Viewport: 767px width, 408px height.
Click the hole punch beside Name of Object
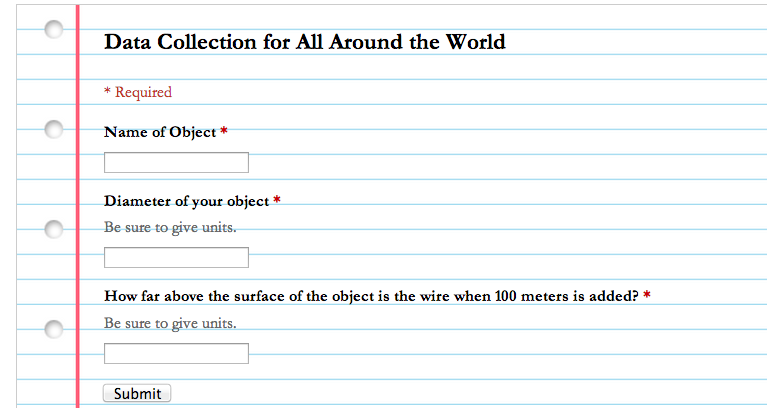click(54, 130)
